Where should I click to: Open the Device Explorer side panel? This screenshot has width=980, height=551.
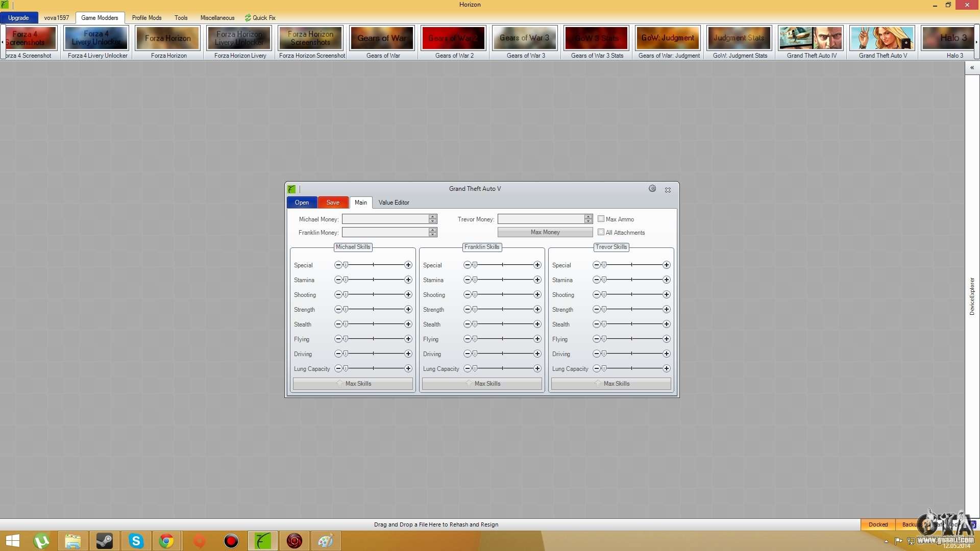972,296
